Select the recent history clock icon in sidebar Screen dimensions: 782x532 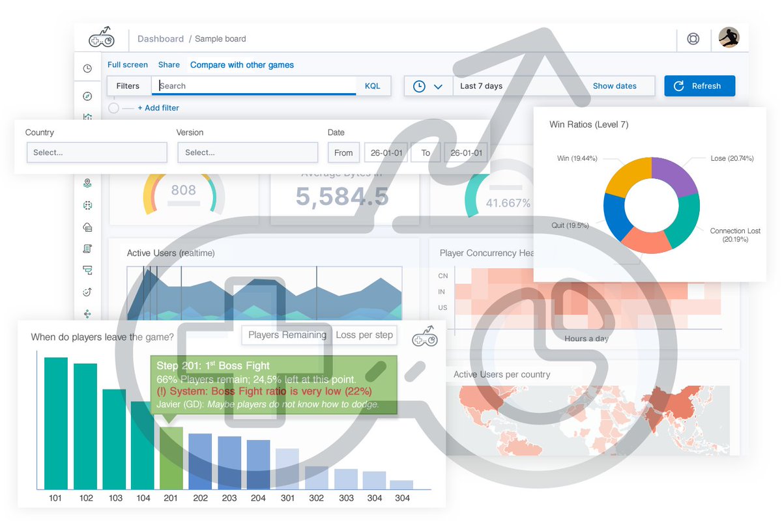coord(87,67)
